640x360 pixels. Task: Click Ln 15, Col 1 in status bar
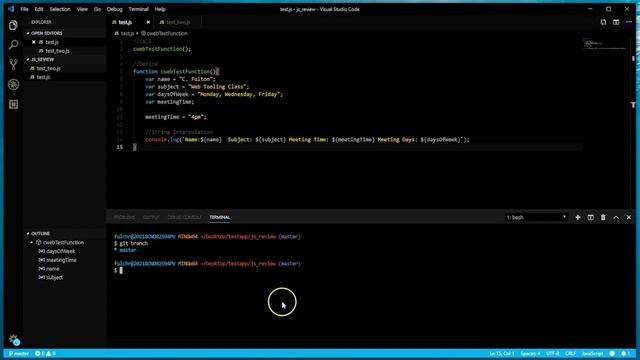502,353
